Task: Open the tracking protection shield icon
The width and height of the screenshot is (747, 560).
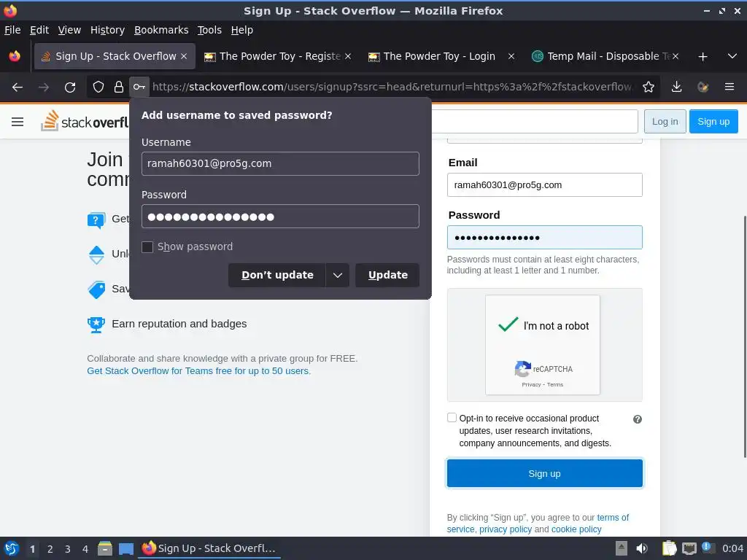Action: pos(98,87)
